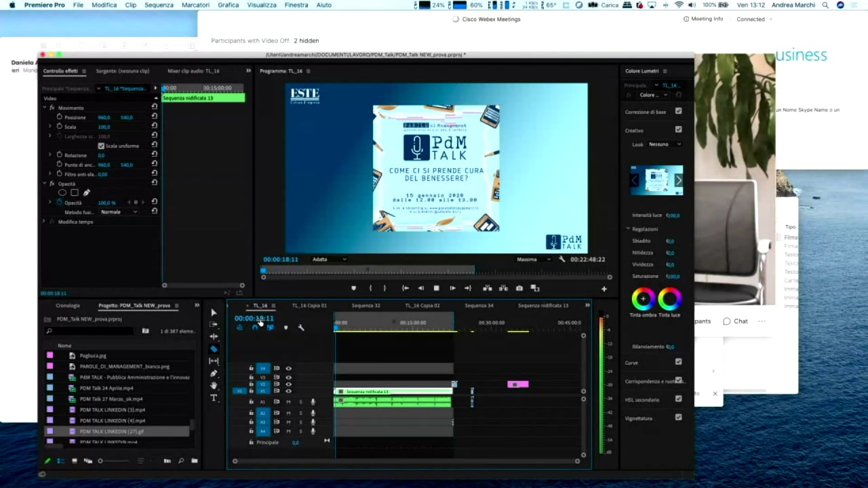This screenshot has height=488, width=868.
Task: Expand Modifica tempo effect
Action: [45, 222]
